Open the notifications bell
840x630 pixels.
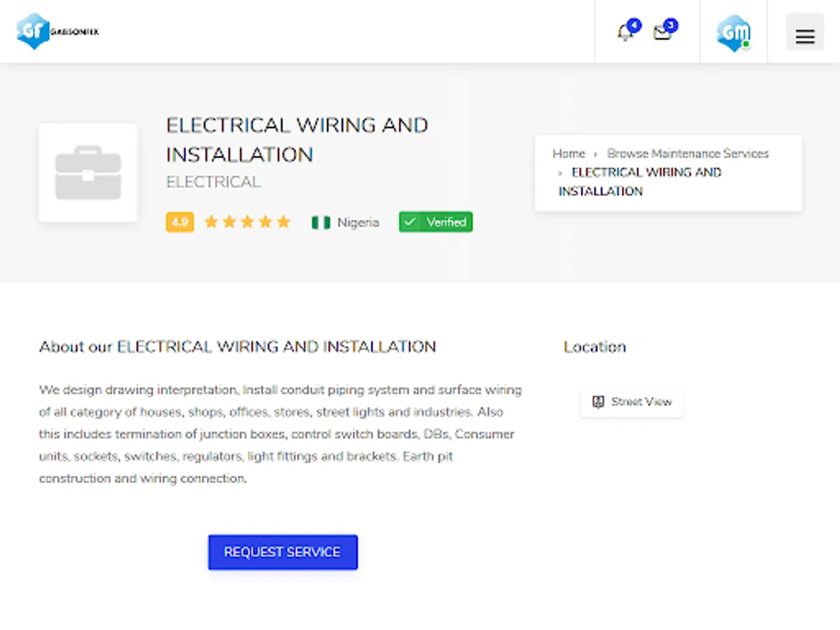click(x=625, y=32)
